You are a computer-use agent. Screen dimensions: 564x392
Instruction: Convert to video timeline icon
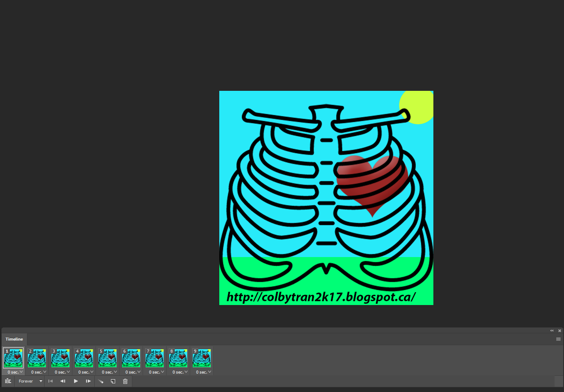tap(8, 381)
